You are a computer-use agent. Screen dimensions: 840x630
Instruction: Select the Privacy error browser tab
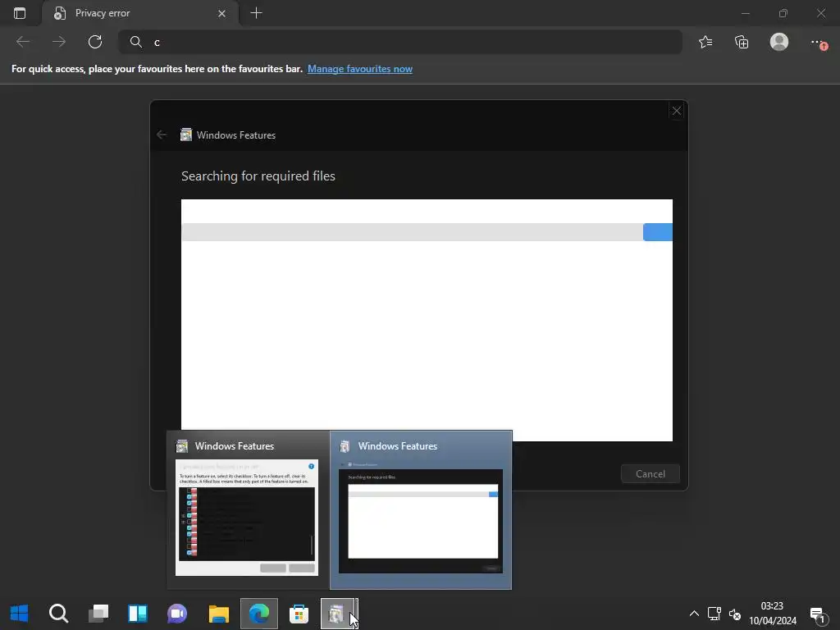140,13
